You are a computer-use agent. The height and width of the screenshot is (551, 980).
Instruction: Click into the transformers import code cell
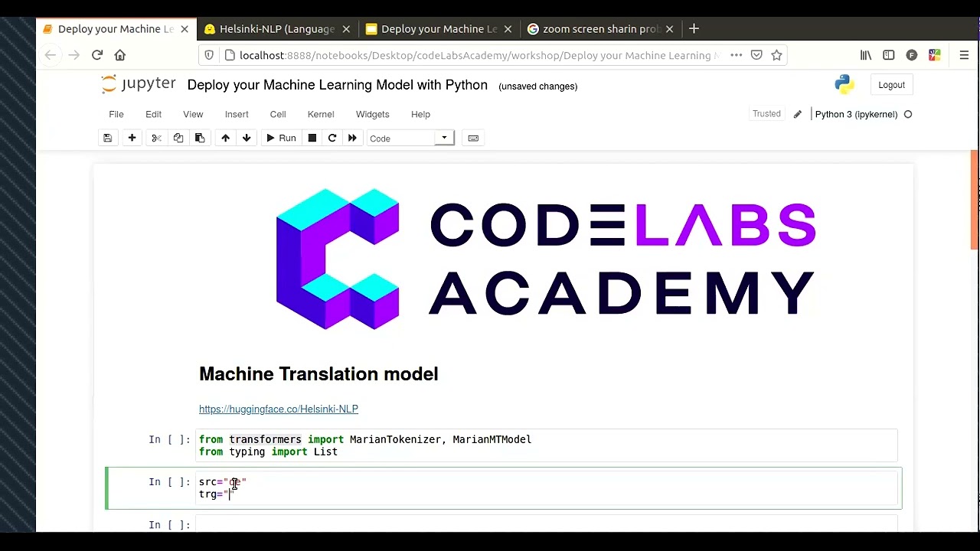[x=547, y=445]
